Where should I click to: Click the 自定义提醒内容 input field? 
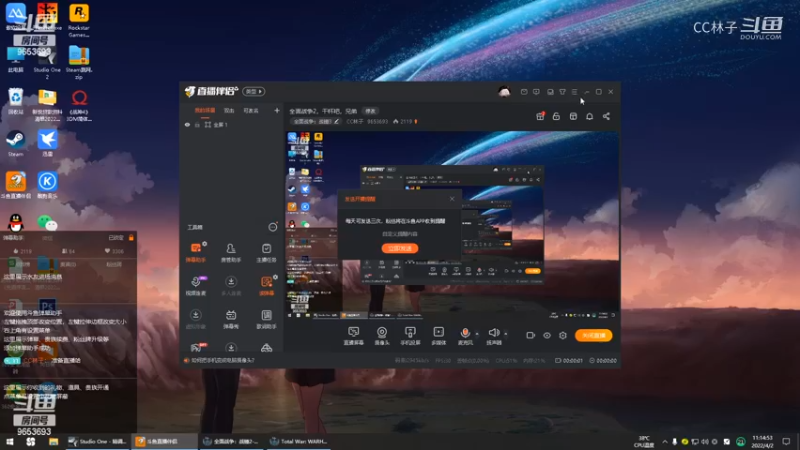[x=400, y=234]
